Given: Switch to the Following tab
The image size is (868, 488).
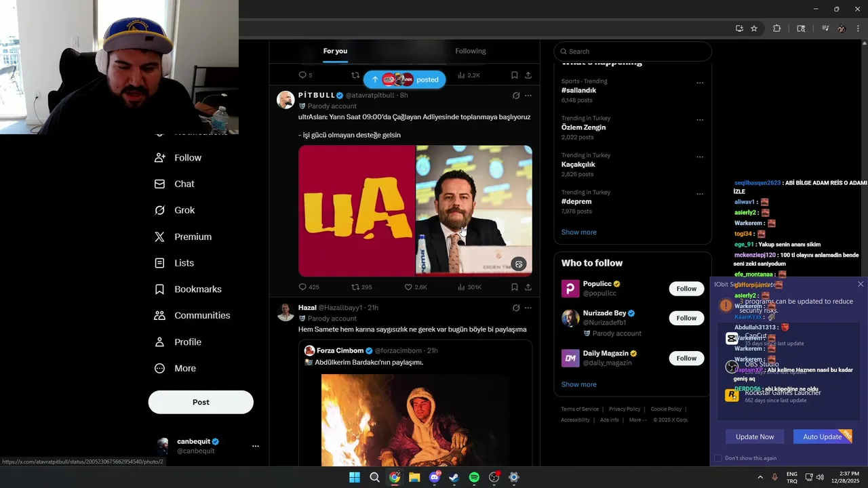Looking at the screenshot, I should click(471, 52).
